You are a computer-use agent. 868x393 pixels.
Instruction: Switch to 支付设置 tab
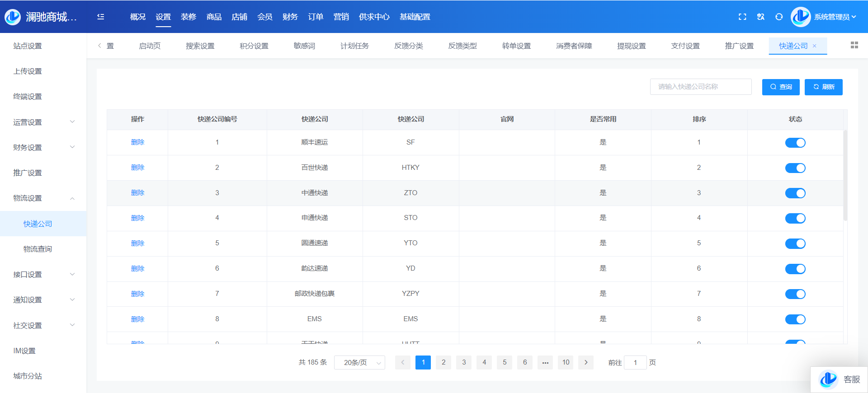pos(685,46)
